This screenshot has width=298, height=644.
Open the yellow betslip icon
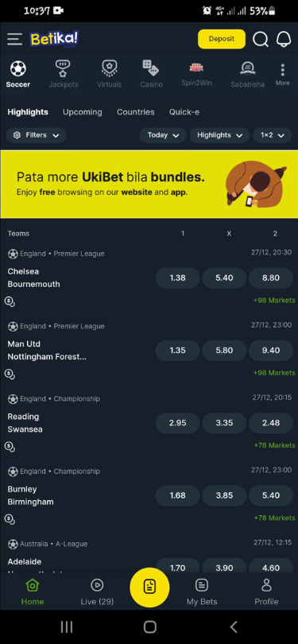point(149,587)
